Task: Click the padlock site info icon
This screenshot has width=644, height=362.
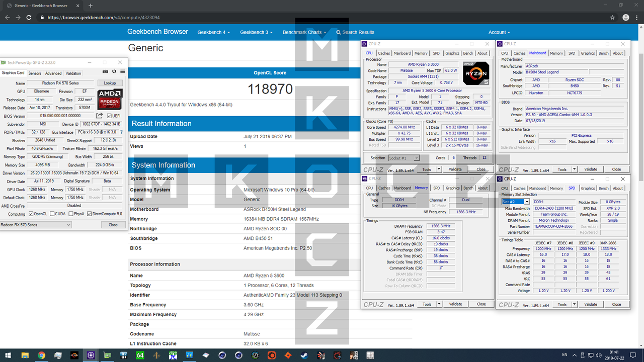Action: (42, 17)
